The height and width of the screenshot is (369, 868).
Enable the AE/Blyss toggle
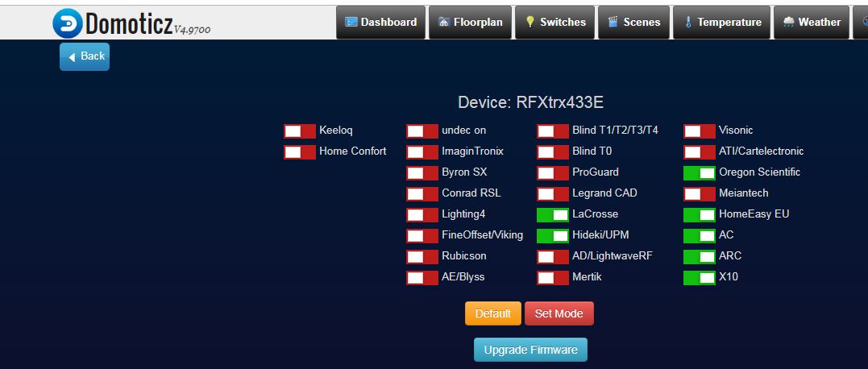point(422,278)
